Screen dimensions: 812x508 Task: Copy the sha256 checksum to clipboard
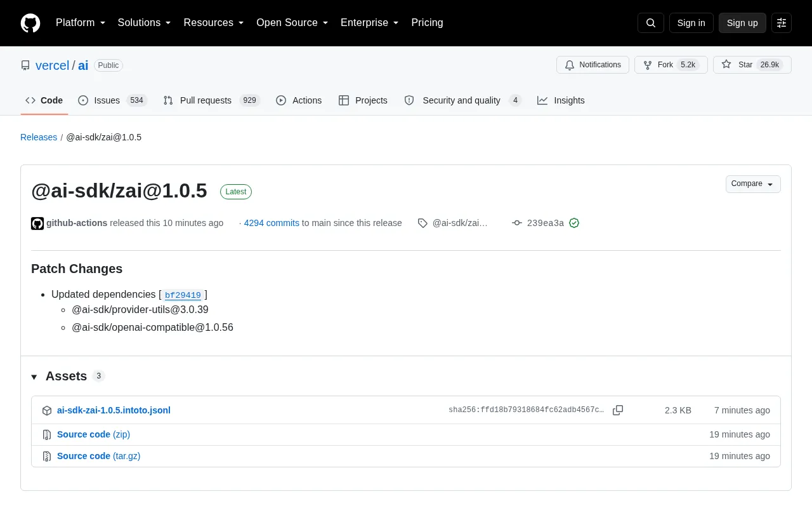[x=618, y=410]
